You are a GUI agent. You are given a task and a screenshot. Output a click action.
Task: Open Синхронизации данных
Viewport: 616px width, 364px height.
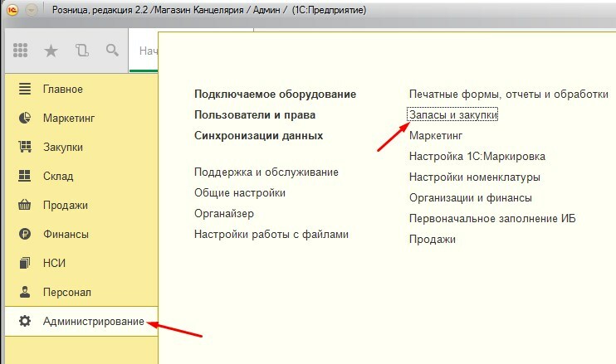(x=258, y=136)
